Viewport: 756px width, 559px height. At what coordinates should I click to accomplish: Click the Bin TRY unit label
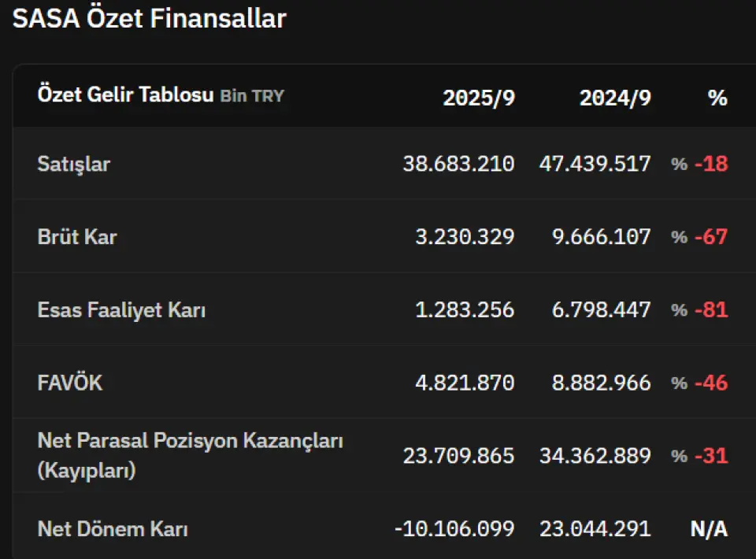[252, 97]
